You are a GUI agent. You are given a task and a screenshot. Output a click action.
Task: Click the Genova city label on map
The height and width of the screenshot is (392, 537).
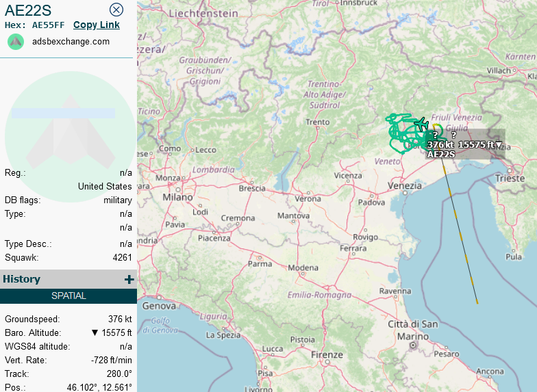pyautogui.click(x=159, y=306)
